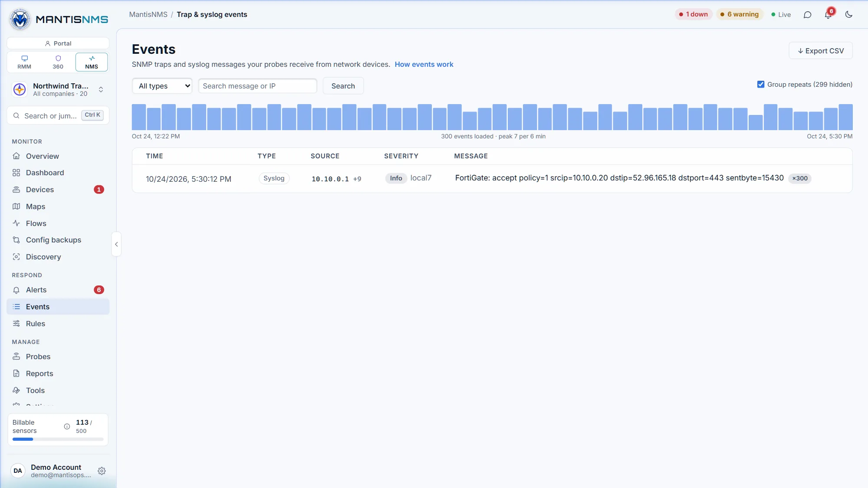The height and width of the screenshot is (488, 868).
Task: Expand the ×300 repeat count badge
Action: [x=799, y=178]
